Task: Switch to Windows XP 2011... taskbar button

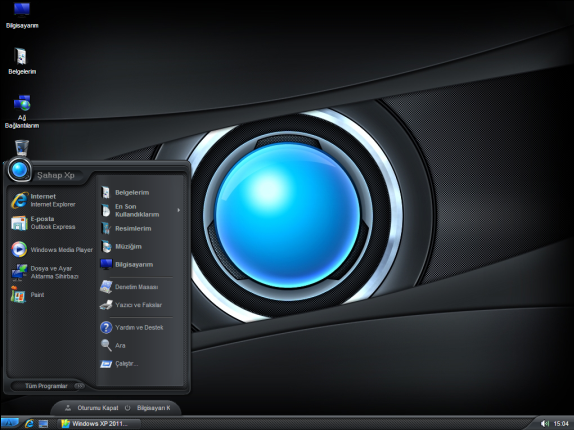Action: 100,424
